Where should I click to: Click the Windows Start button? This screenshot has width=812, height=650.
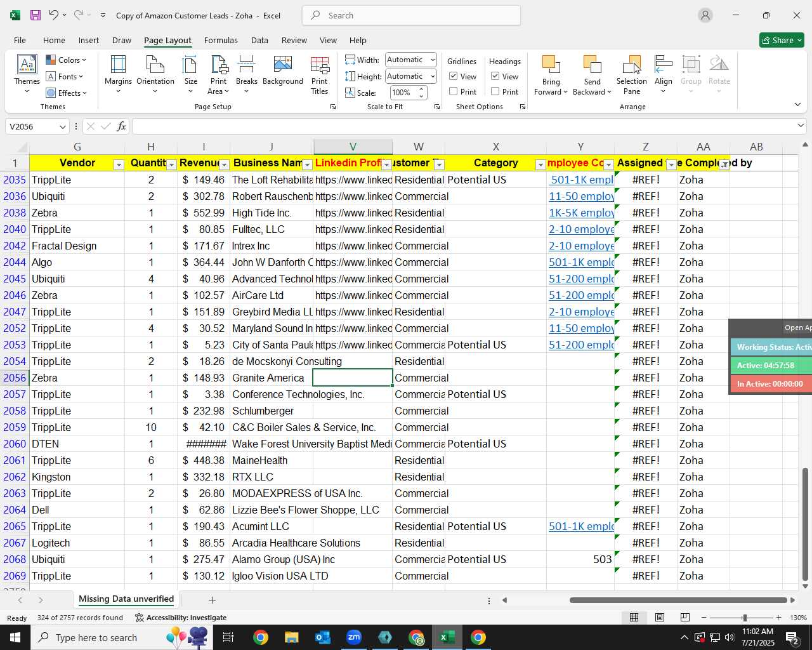[15, 637]
